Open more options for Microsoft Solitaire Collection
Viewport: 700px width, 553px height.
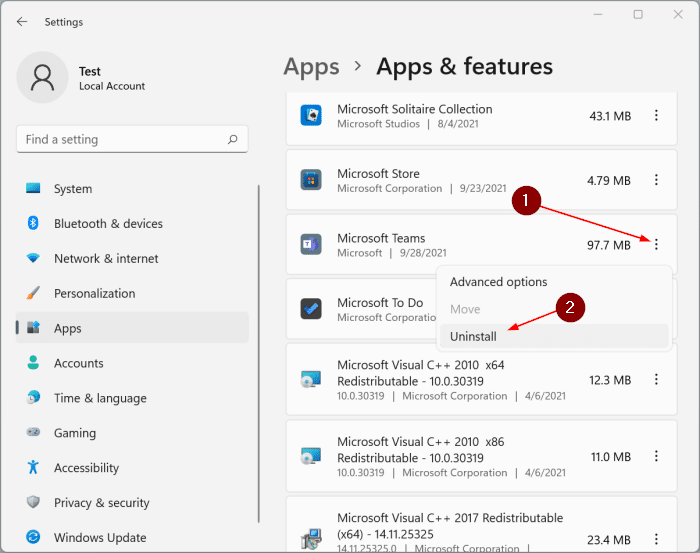pos(656,115)
